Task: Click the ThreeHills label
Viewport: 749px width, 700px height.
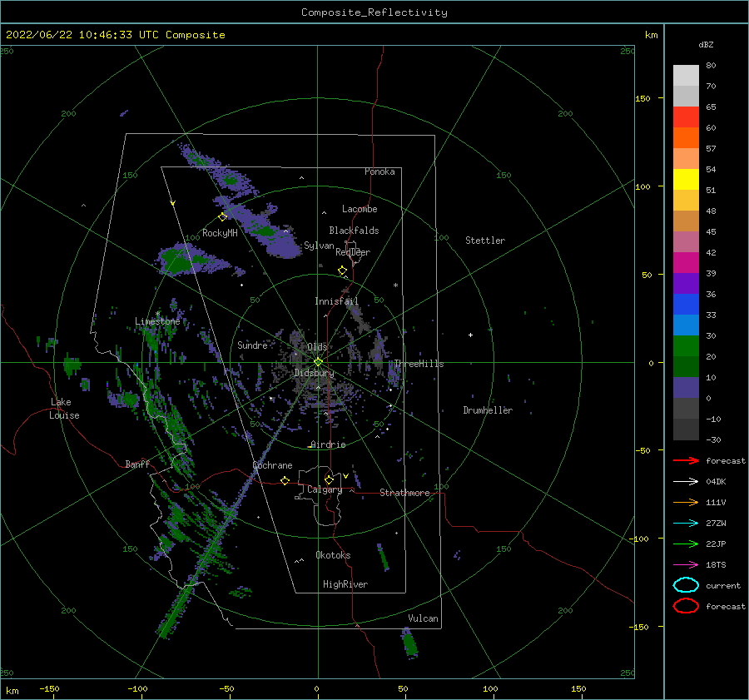Action: tap(419, 364)
